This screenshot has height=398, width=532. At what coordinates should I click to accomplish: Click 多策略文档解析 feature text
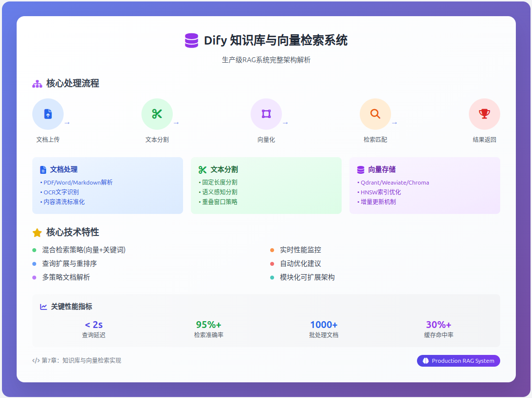[66, 278]
